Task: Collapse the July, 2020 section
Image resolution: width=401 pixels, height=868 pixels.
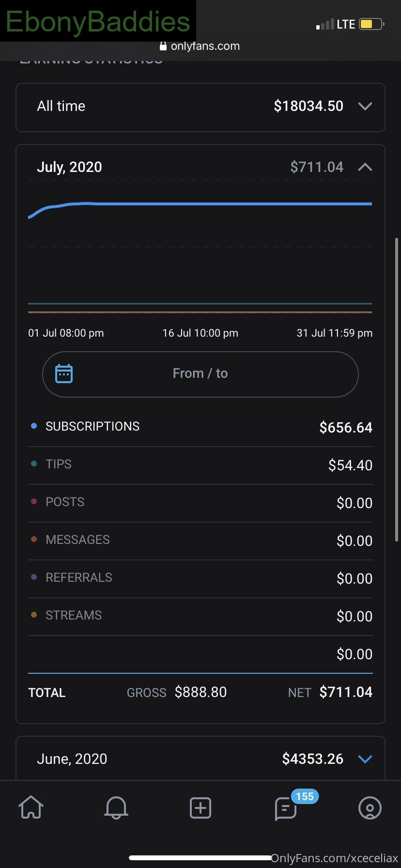Action: (365, 167)
